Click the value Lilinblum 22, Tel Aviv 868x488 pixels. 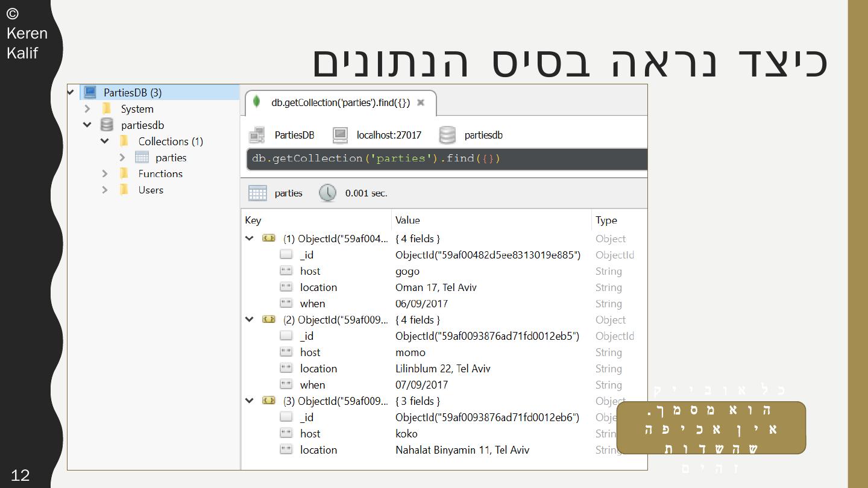pyautogui.click(x=443, y=369)
